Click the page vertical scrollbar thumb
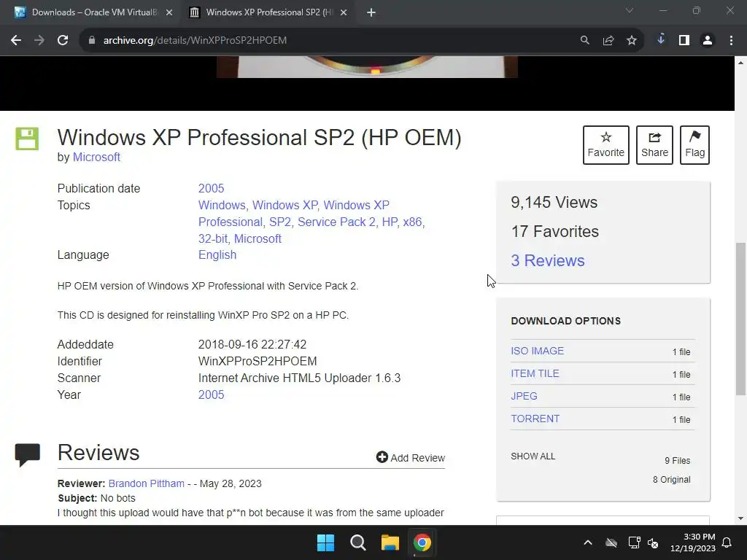This screenshot has width=747, height=560. tap(740, 319)
